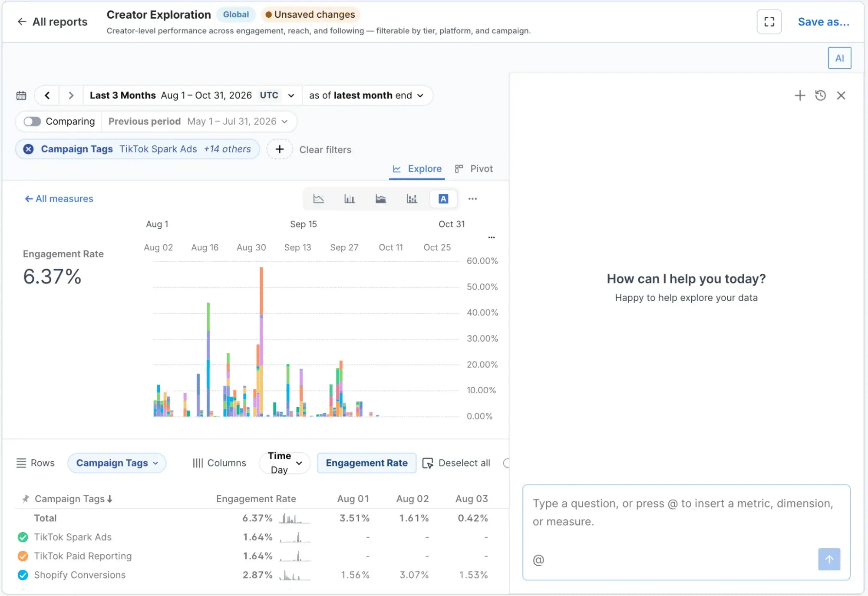Screen dimensions: 868x596
Task: Click the fullscreen expand icon
Action: click(769, 22)
